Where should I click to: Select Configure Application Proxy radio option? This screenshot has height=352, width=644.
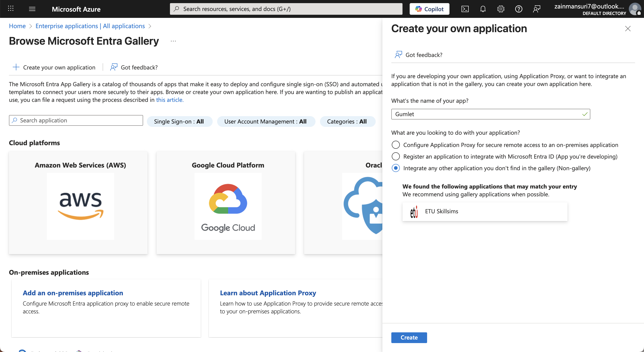point(396,145)
